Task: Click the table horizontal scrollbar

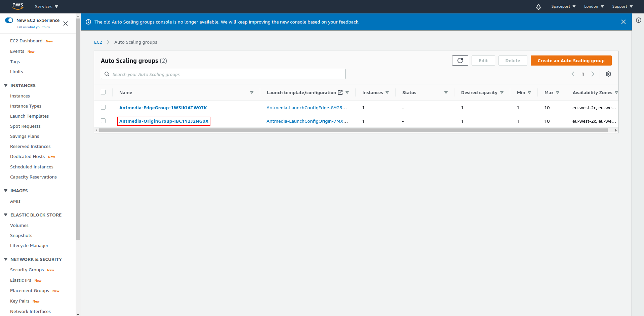Action: [353, 130]
